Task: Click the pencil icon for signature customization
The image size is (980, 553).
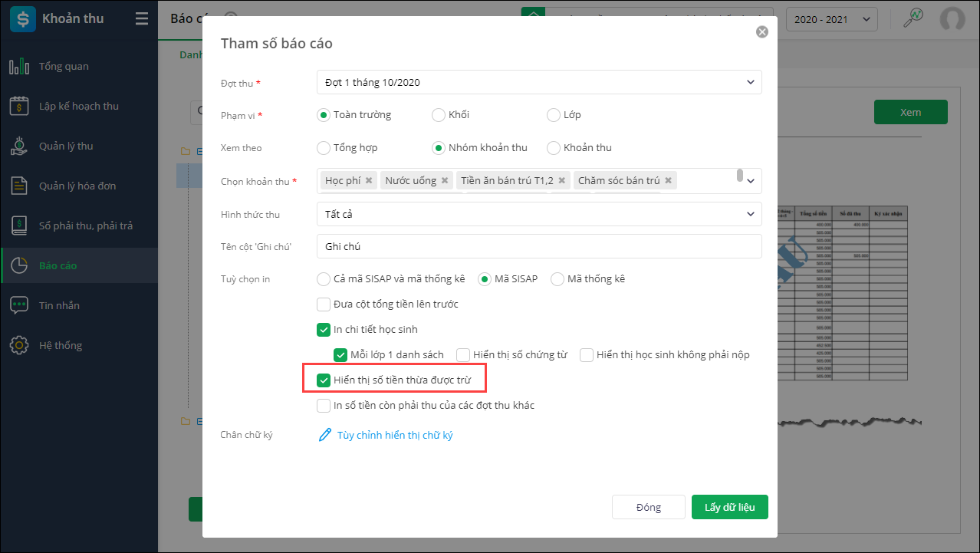Action: click(x=325, y=435)
